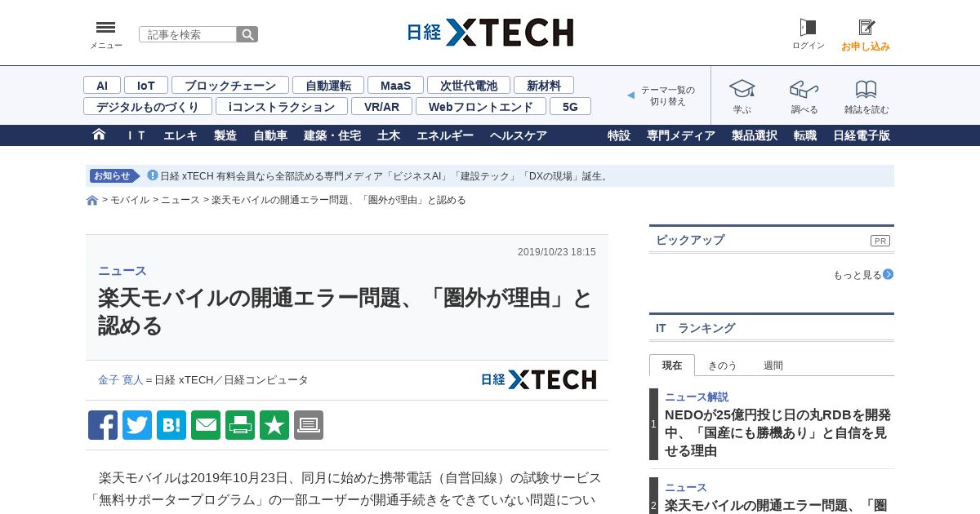Image resolution: width=980 pixels, height=514 pixels.
Task: Click the お知らせ info exclamation icon
Action: click(x=152, y=175)
